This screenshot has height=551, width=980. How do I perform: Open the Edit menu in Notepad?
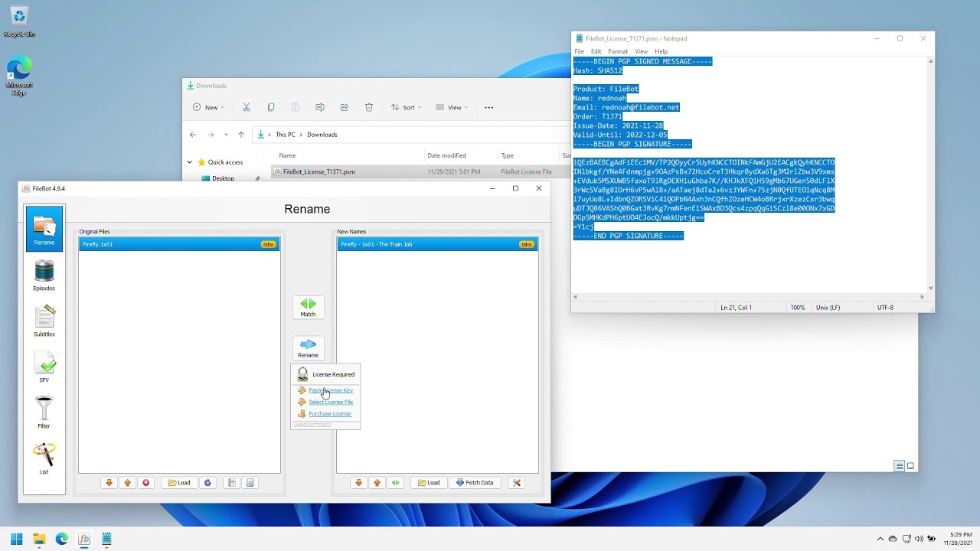[x=596, y=51]
